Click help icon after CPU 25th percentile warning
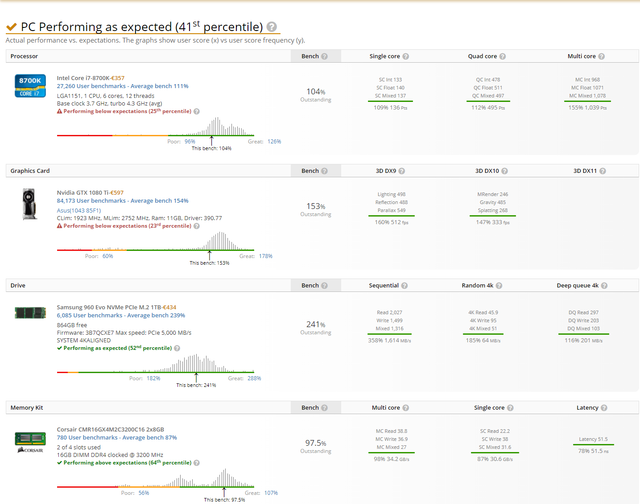The image size is (640, 504). [x=197, y=111]
